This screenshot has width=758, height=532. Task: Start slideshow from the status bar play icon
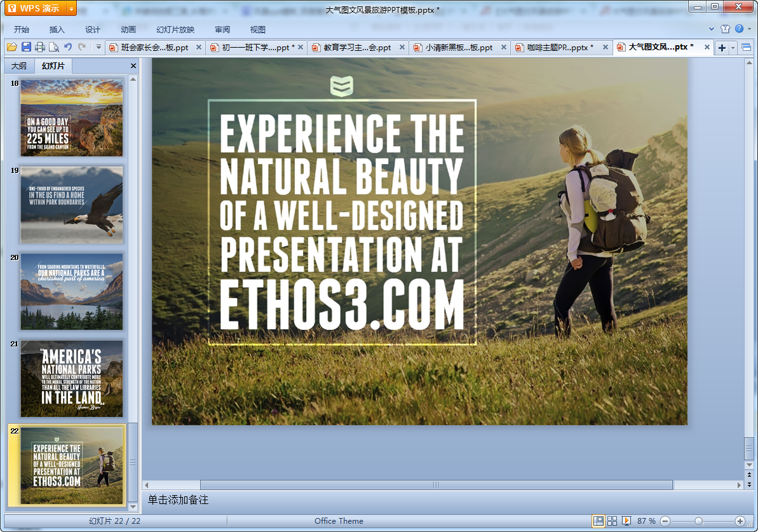626,521
